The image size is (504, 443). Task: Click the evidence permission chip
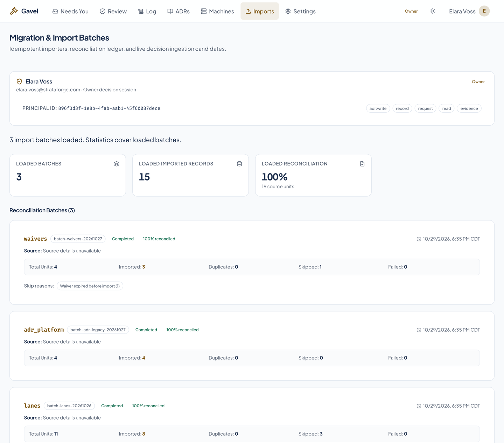pos(469,108)
